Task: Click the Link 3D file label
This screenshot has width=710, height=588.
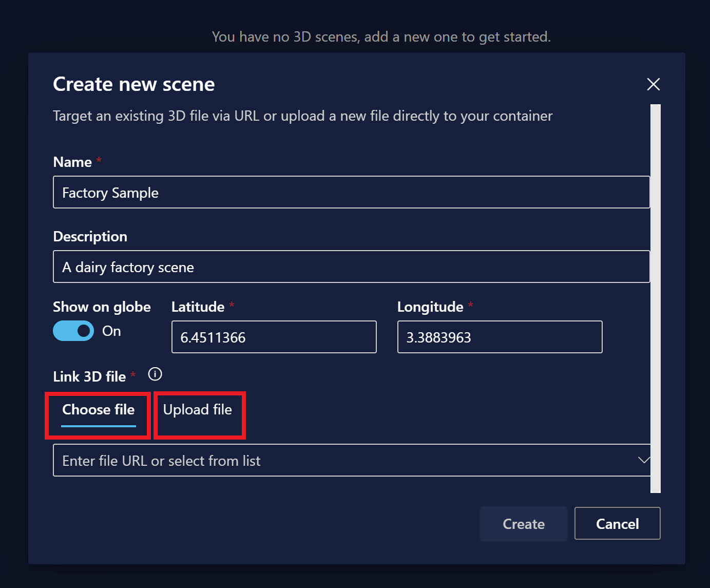Action: click(x=90, y=376)
